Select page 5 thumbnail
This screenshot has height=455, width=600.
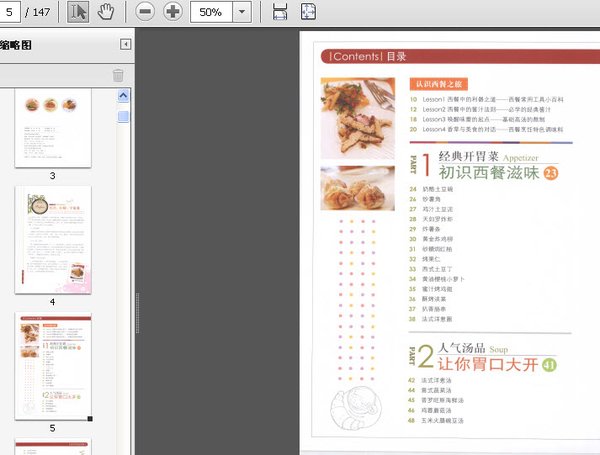(52, 365)
